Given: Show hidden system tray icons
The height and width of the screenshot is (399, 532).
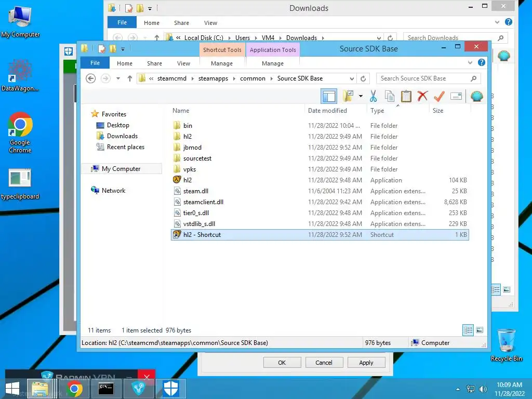Looking at the screenshot, I should [458, 389].
